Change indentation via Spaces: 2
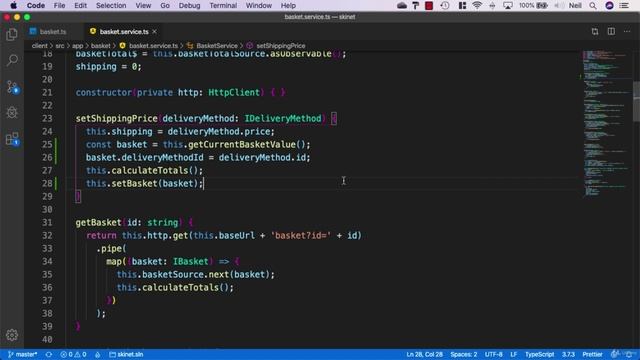This screenshot has width=640, height=360. coord(464,354)
